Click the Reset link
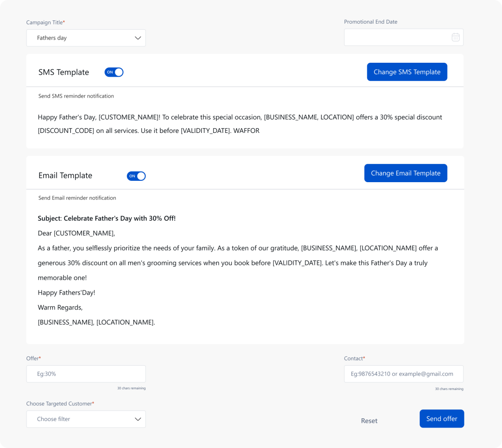Screen dimensions: 502x448 [x=369, y=421]
